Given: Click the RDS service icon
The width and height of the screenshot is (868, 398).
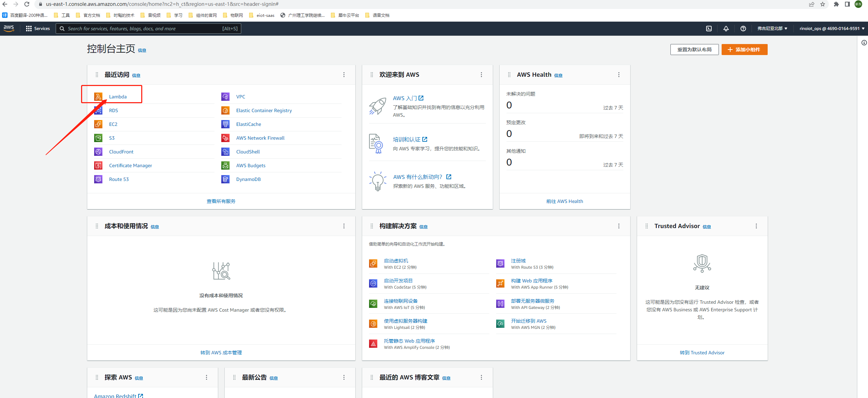Looking at the screenshot, I should tap(98, 110).
